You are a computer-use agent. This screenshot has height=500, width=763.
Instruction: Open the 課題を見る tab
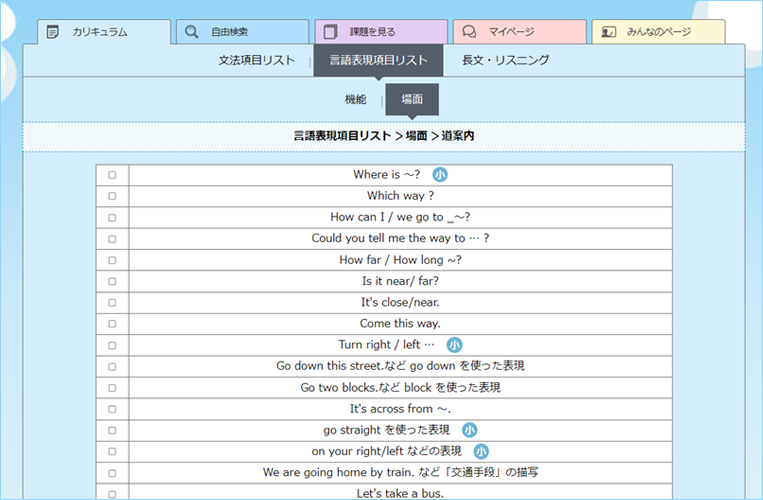[381, 32]
